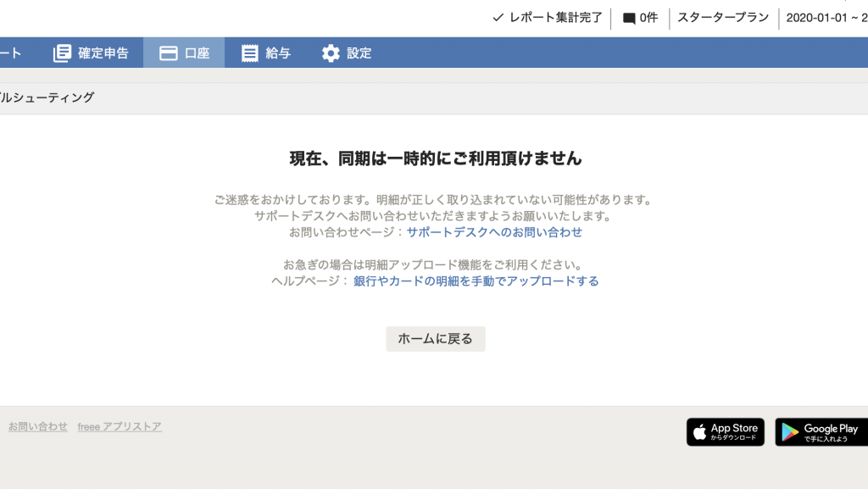Click the speech bubble message icon
868x489 pixels.
629,19
